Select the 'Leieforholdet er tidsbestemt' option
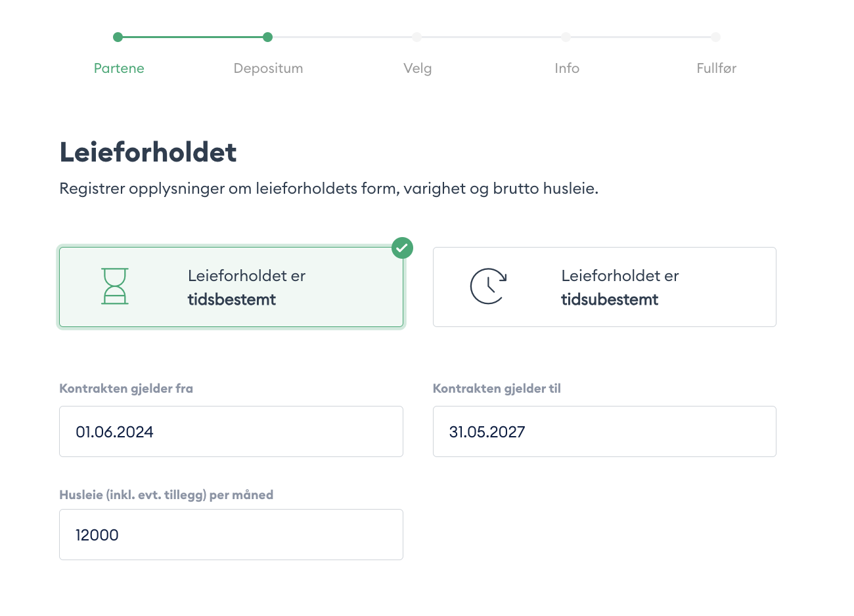This screenshot has width=854, height=616. [x=231, y=287]
